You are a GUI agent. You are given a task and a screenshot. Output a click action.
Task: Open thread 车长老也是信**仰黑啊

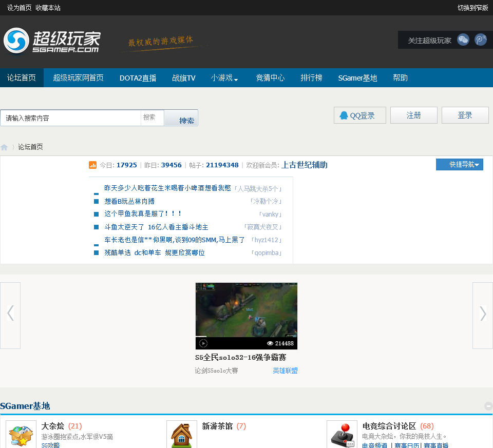tap(175, 240)
